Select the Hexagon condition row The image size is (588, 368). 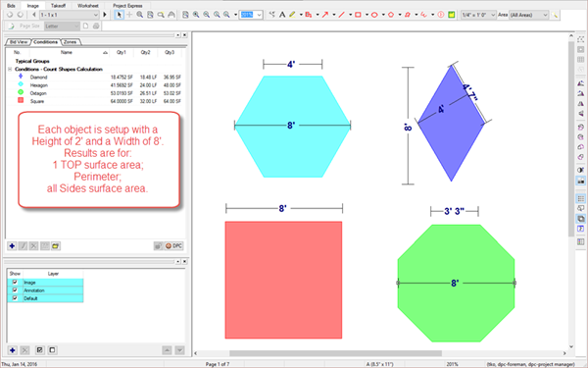(94, 85)
